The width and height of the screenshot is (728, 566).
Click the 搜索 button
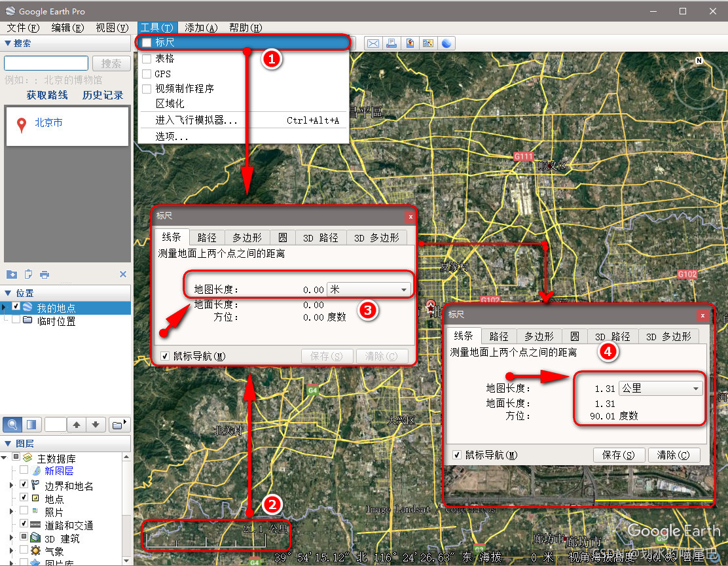tap(111, 63)
